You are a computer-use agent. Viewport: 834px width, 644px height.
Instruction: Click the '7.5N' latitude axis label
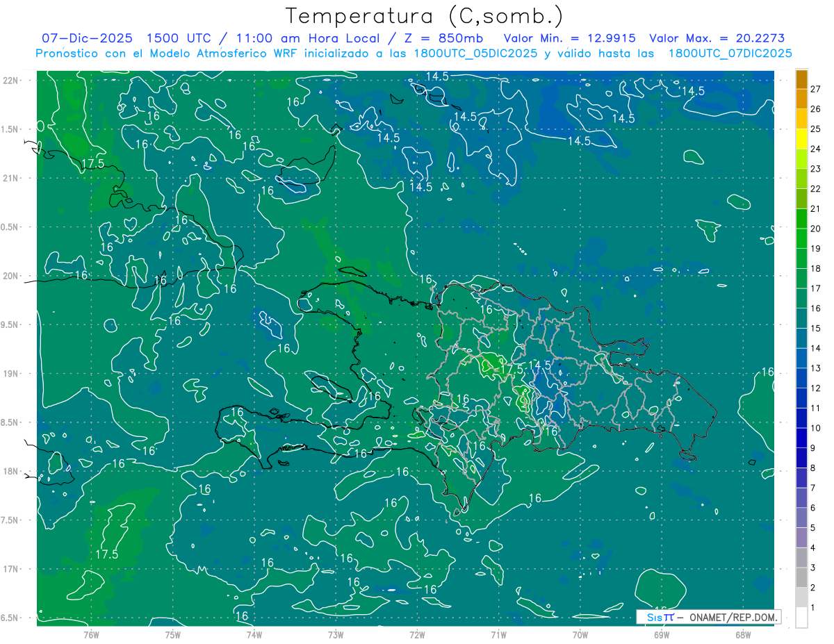pyautogui.click(x=10, y=520)
